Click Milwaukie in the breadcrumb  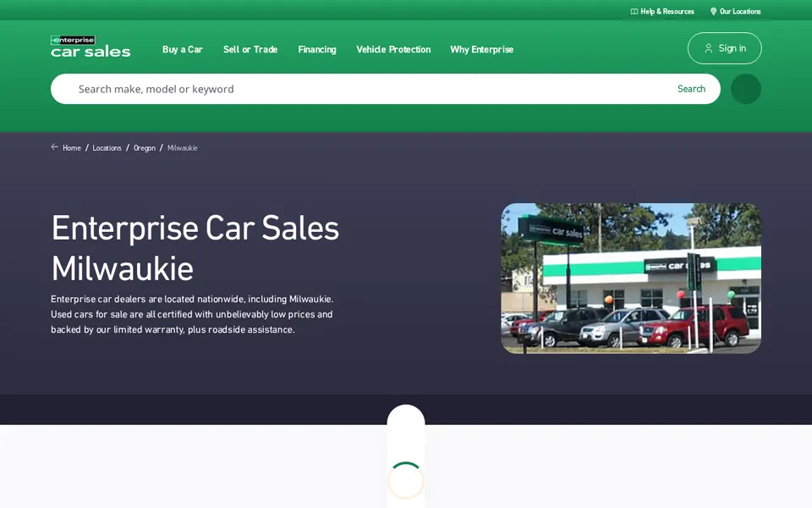(x=183, y=147)
